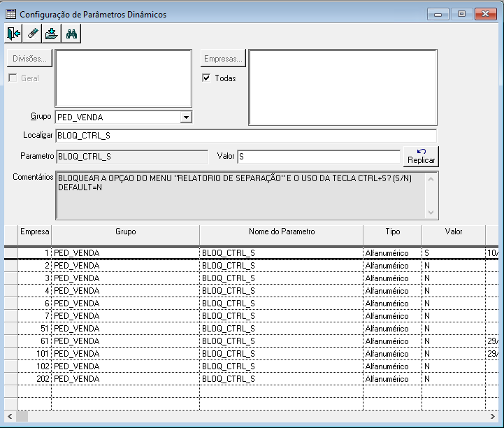This screenshot has width=504, height=428.
Task: Minimize the Configuração de Parâmetros window
Action: click(438, 14)
